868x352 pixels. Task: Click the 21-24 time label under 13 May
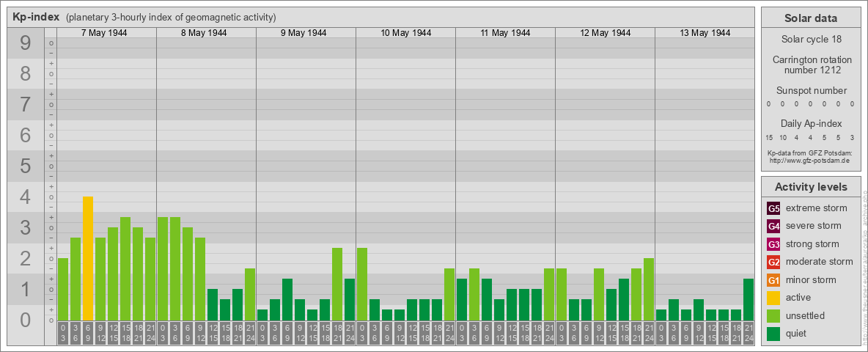pyautogui.click(x=749, y=333)
